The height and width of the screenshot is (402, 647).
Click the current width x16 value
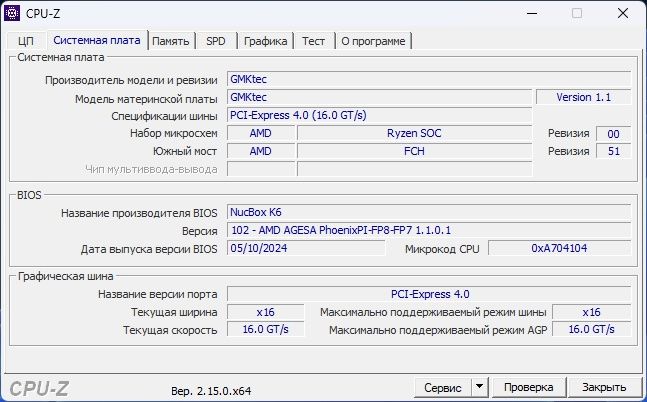[266, 312]
